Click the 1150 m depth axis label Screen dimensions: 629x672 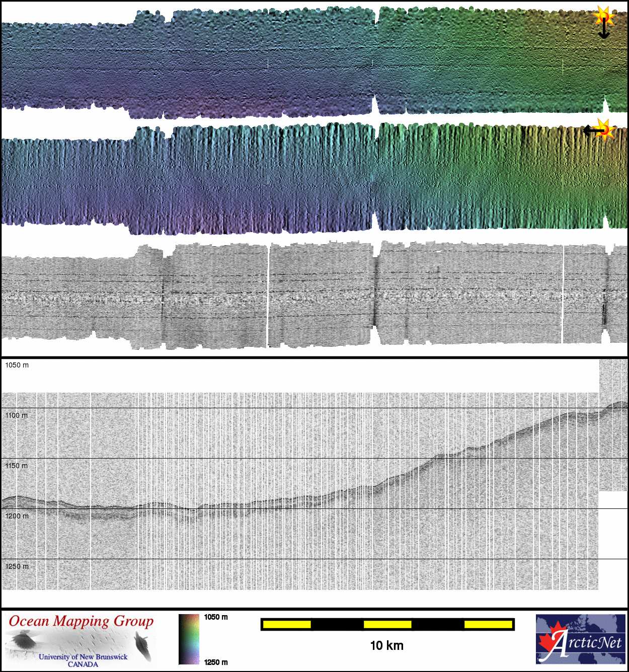point(17,466)
